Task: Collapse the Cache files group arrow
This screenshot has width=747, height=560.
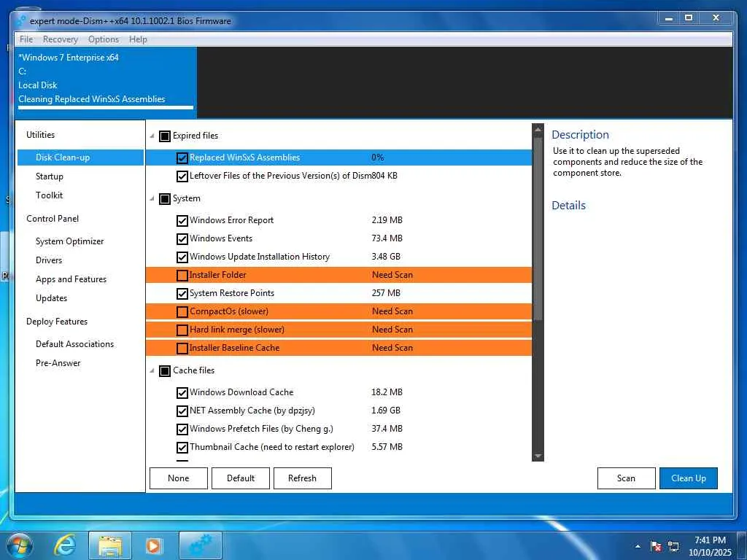Action: coord(152,370)
